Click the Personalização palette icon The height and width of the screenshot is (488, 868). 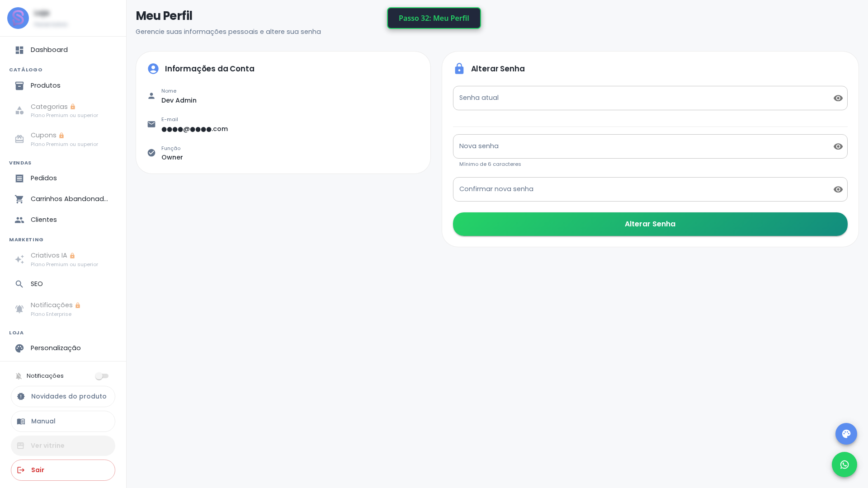tap(19, 348)
